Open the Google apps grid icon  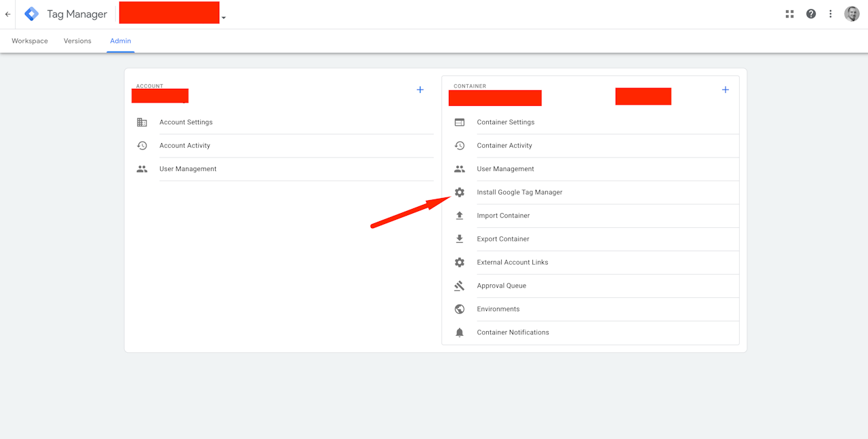tap(789, 14)
